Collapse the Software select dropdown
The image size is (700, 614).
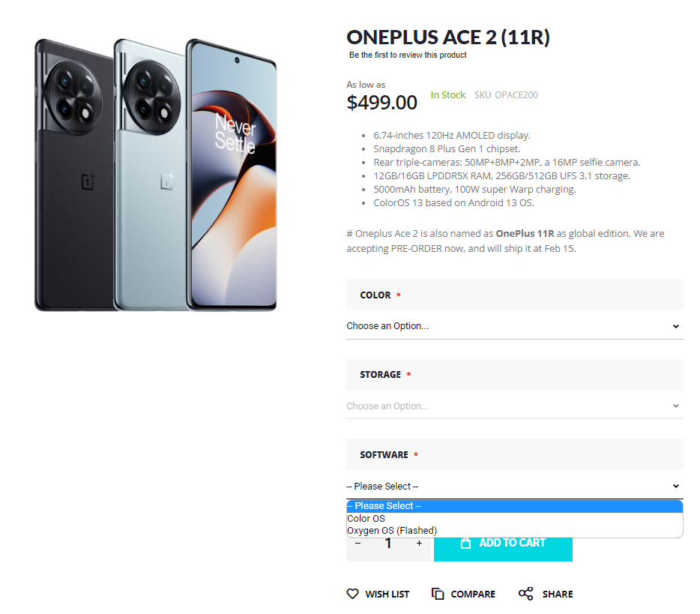(x=514, y=486)
